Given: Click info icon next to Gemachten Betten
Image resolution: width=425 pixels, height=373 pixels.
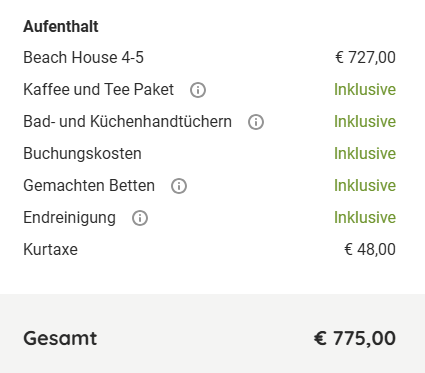Looking at the screenshot, I should (x=179, y=186).
